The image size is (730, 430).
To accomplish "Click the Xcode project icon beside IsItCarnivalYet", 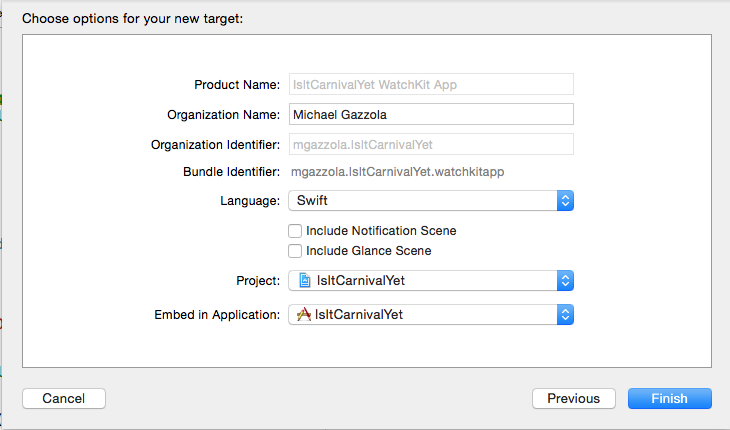I will coord(304,281).
